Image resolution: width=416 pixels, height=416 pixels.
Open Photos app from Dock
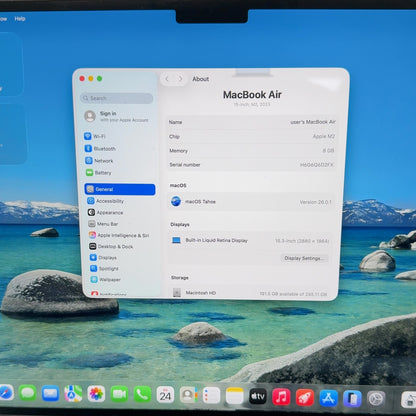click(96, 394)
